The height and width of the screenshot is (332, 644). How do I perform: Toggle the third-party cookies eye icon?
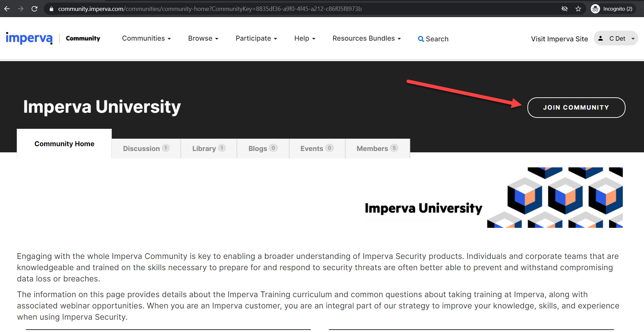click(564, 9)
